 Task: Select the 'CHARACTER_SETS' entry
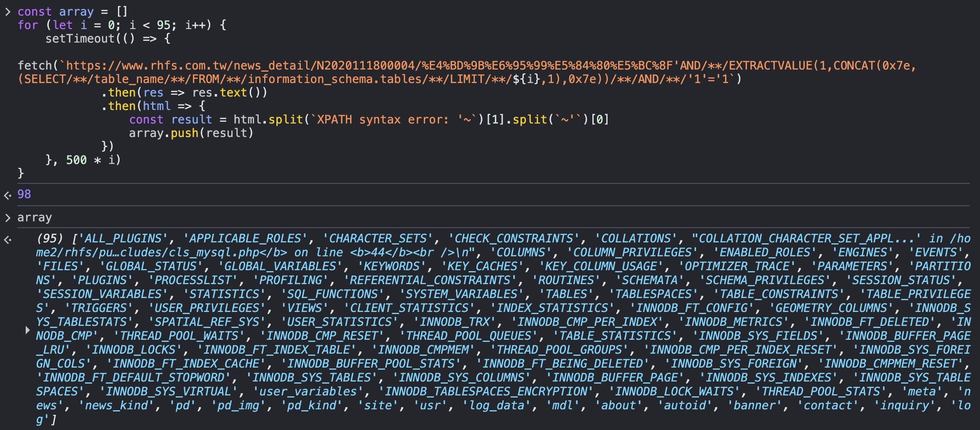378,239
